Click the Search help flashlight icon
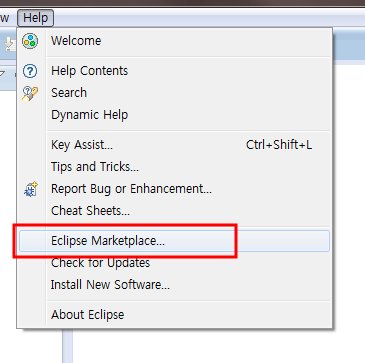Image resolution: width=365 pixels, height=363 pixels. pos(30,93)
